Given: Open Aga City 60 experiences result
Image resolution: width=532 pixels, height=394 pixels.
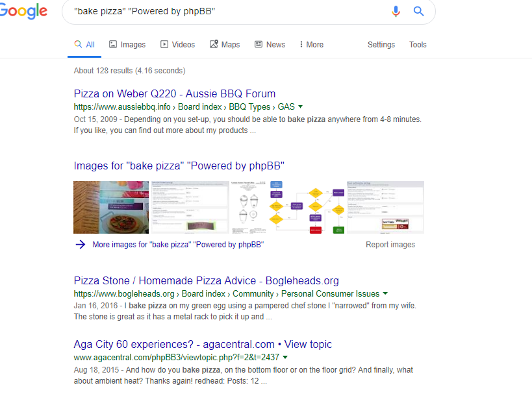Looking at the screenshot, I should (x=203, y=344).
